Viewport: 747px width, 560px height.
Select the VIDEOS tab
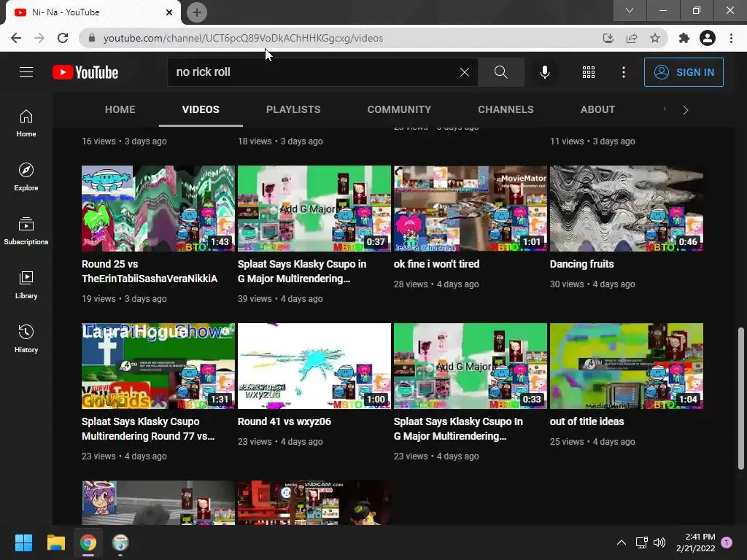pyautogui.click(x=201, y=109)
